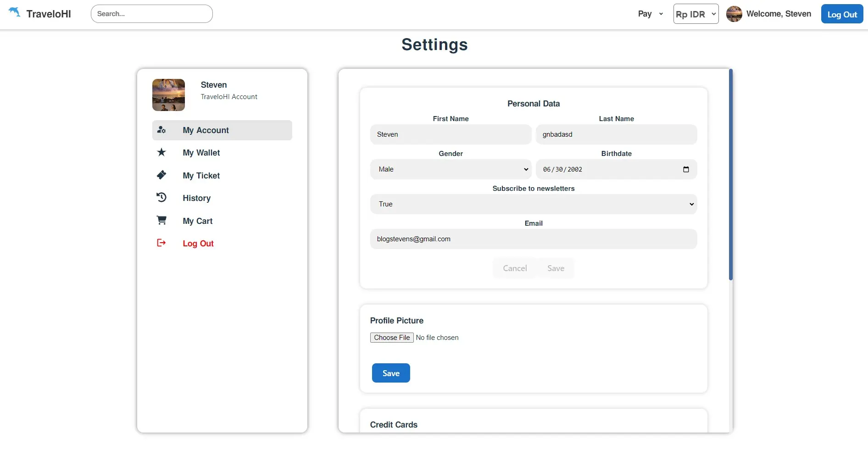This screenshot has height=472, width=868.
Task: Click the First Name field
Action: click(x=451, y=134)
